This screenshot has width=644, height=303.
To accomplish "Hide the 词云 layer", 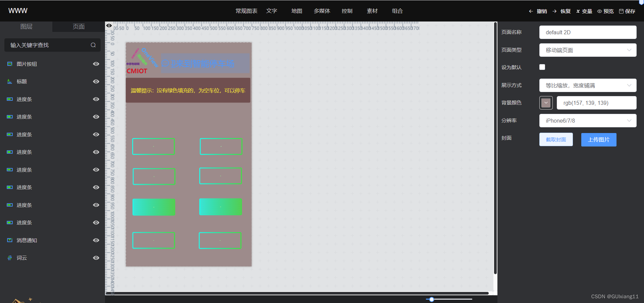I will [96, 258].
